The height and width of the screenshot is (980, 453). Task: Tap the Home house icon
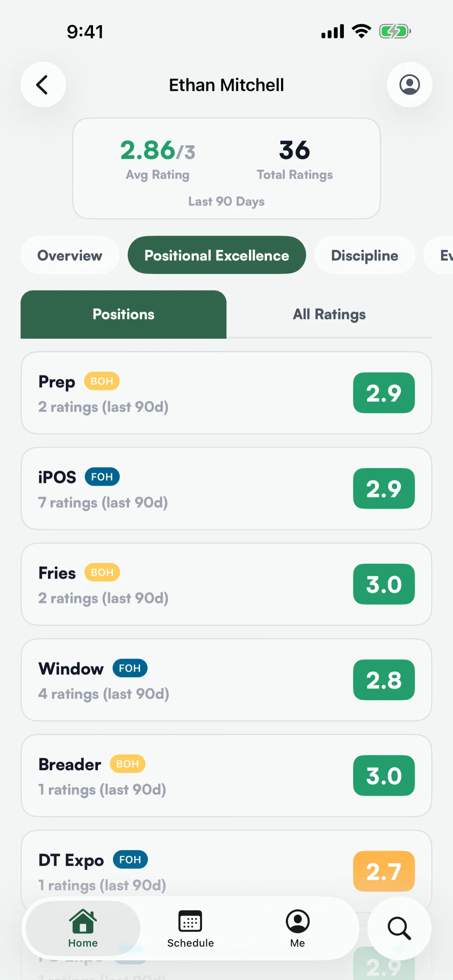click(x=83, y=921)
